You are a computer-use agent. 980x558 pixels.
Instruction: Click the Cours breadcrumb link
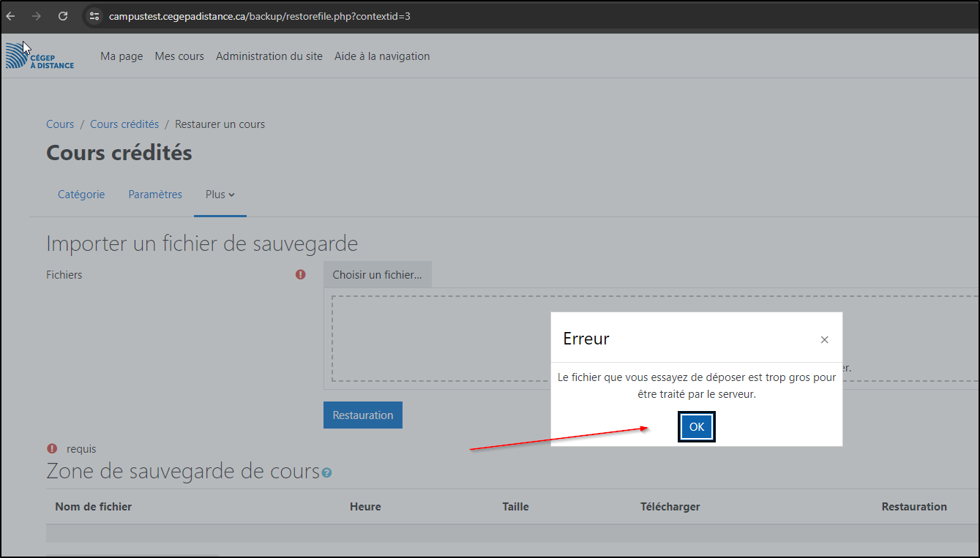[x=60, y=124]
